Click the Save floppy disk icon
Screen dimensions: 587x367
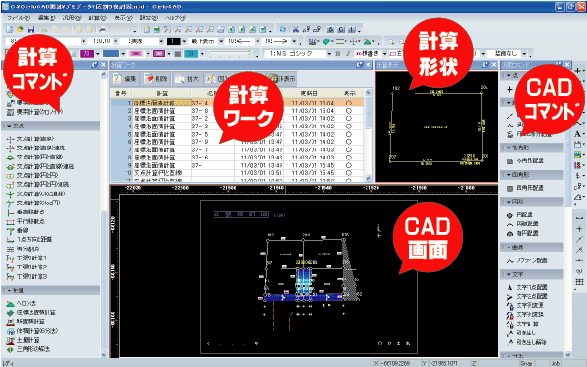(31, 29)
